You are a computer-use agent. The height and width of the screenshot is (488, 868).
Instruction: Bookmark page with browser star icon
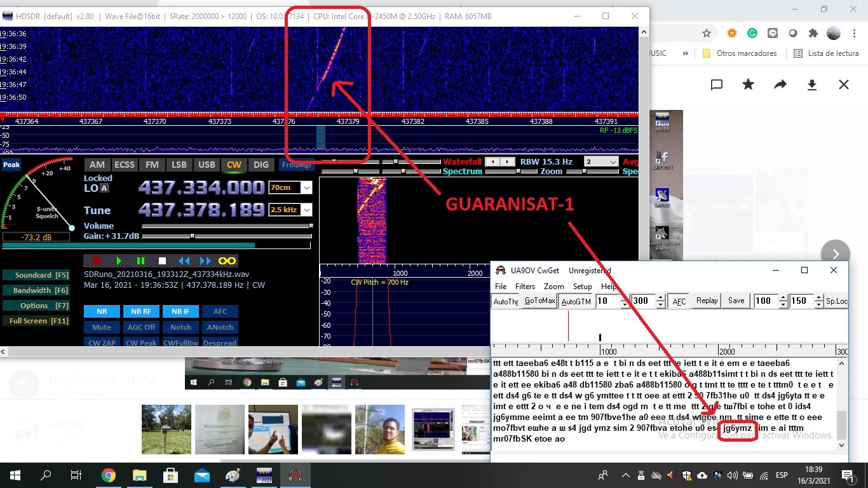707,33
